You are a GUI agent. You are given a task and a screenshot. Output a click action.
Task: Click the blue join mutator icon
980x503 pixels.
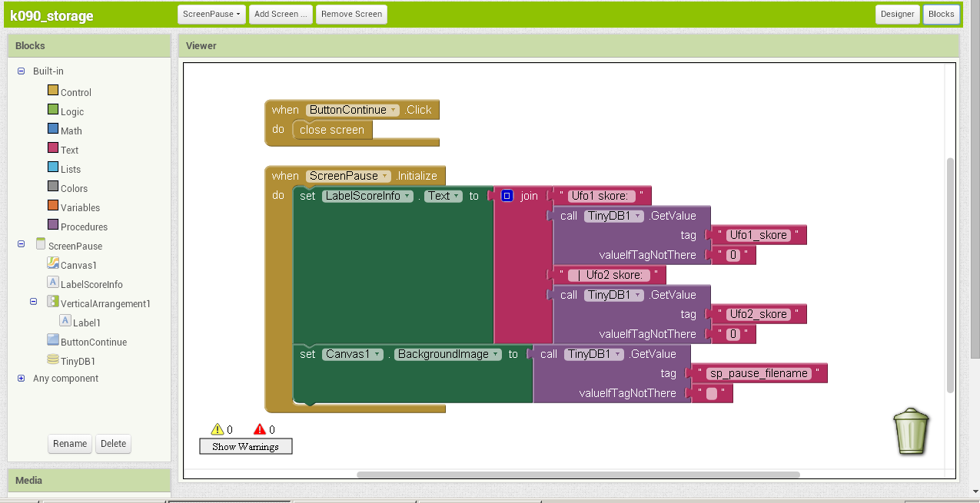tap(507, 196)
